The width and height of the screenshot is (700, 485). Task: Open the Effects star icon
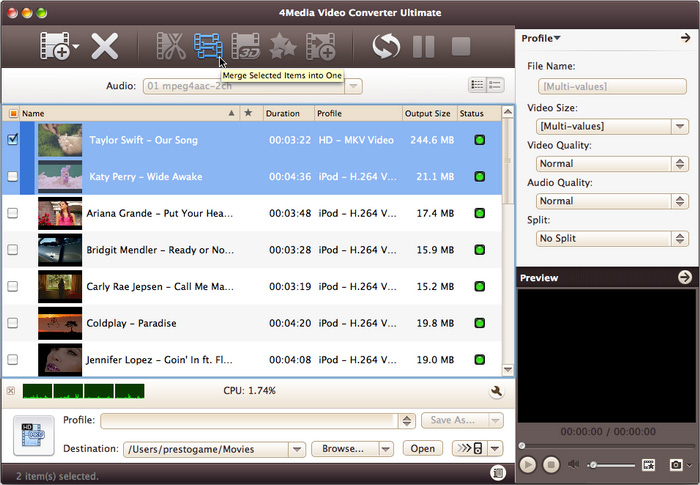coord(283,46)
